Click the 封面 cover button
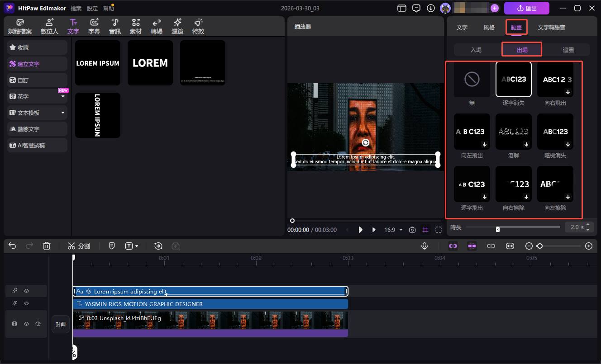Image resolution: width=601 pixels, height=364 pixels. click(61, 324)
